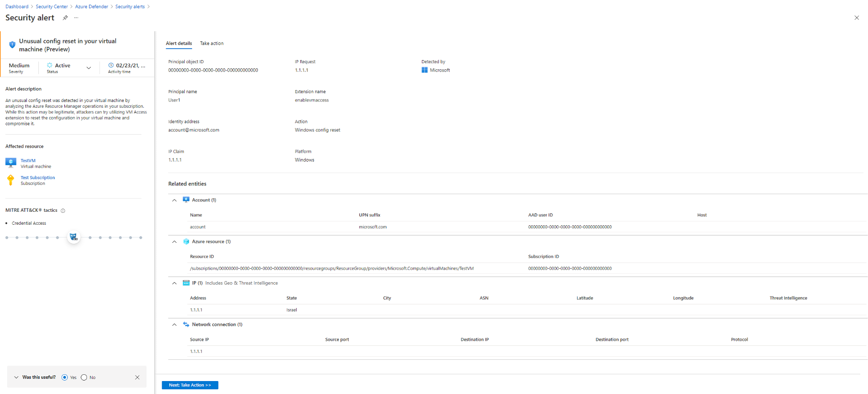Select the Alert details tab
This screenshot has width=868, height=394.
pyautogui.click(x=179, y=43)
